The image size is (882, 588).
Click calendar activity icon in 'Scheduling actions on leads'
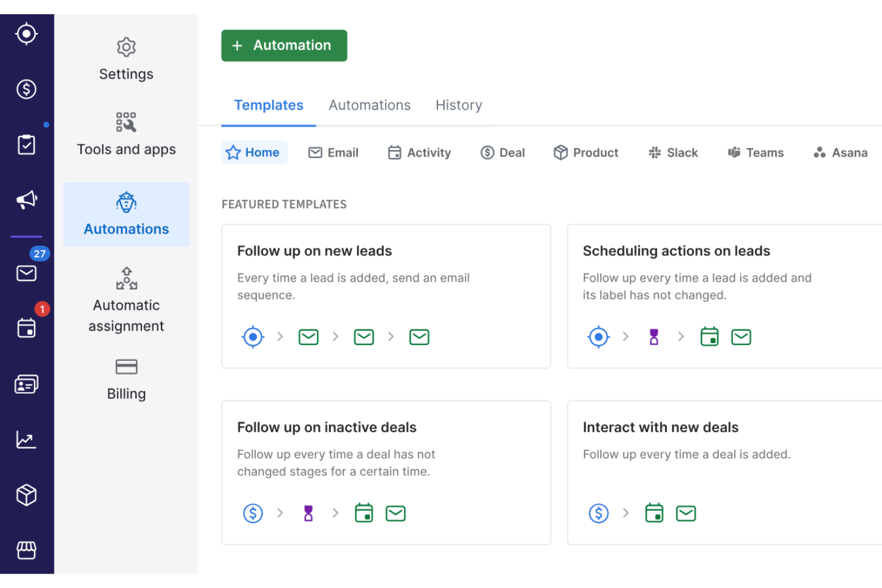pyautogui.click(x=709, y=337)
